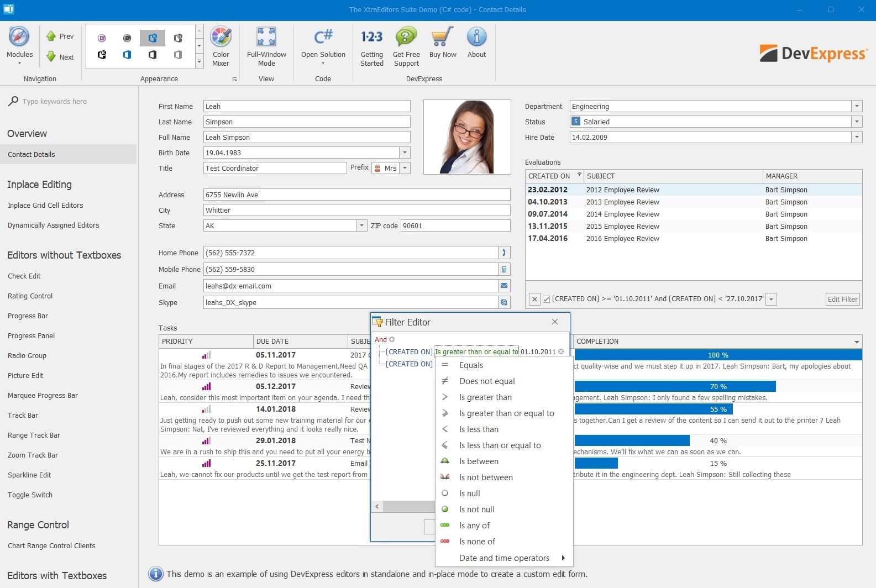The width and height of the screenshot is (876, 588).
Task: Open the Birth Date calendar dropdown
Action: (405, 153)
